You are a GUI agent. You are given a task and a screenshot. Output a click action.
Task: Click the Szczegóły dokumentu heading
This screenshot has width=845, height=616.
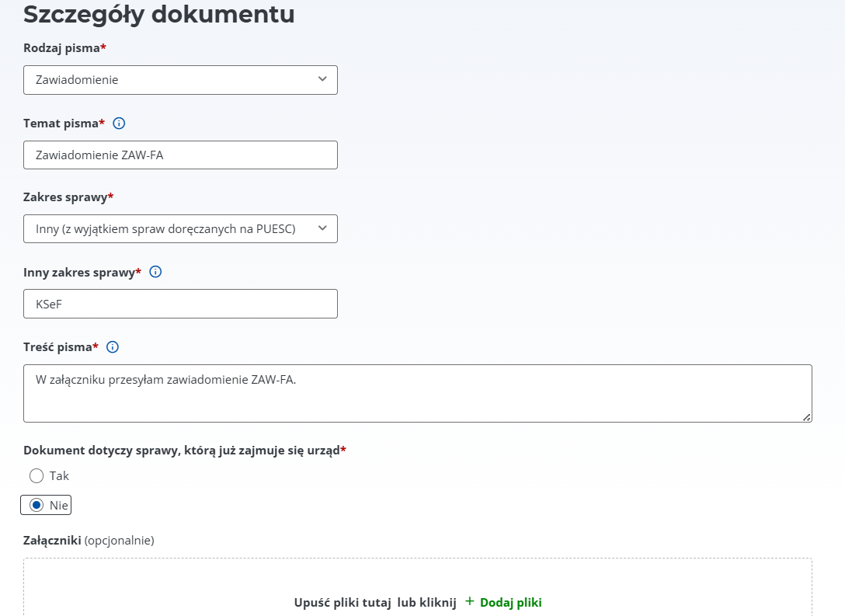[159, 15]
